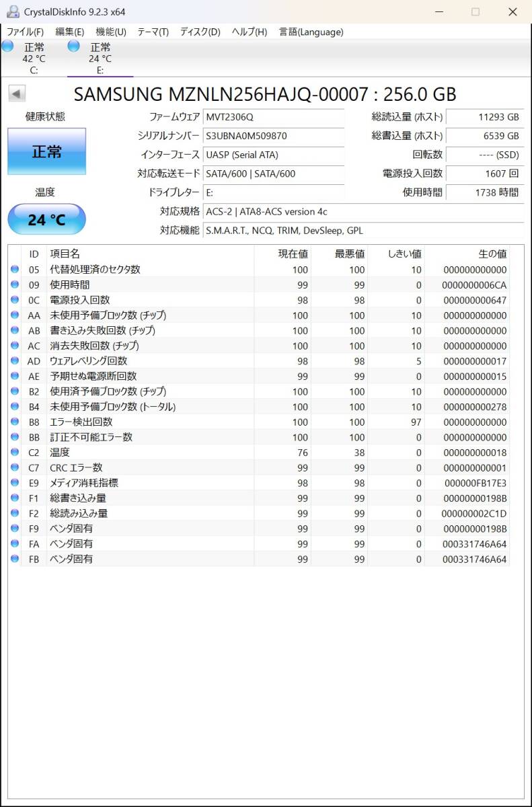Click status icon for ID E9 row

(x=15, y=482)
